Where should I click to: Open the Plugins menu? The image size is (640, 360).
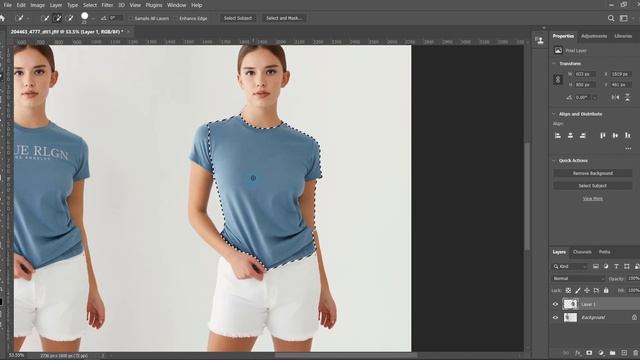[154, 5]
